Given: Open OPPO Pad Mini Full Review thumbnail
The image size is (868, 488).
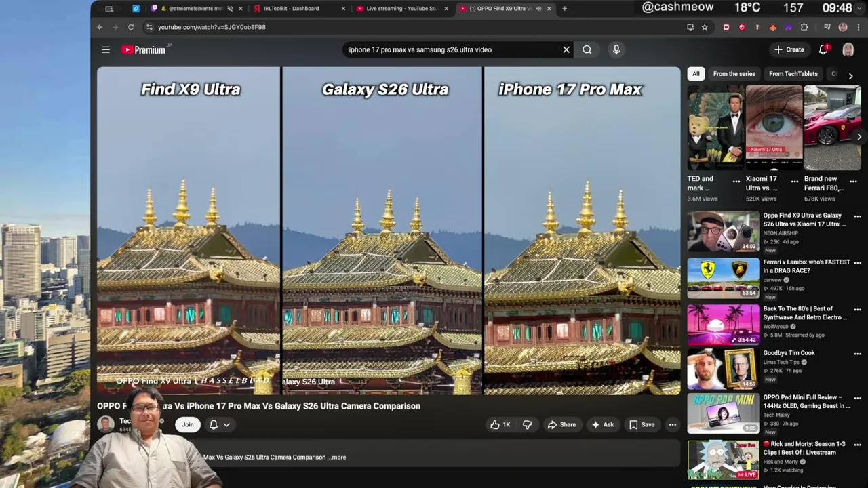Looking at the screenshot, I should [x=724, y=413].
